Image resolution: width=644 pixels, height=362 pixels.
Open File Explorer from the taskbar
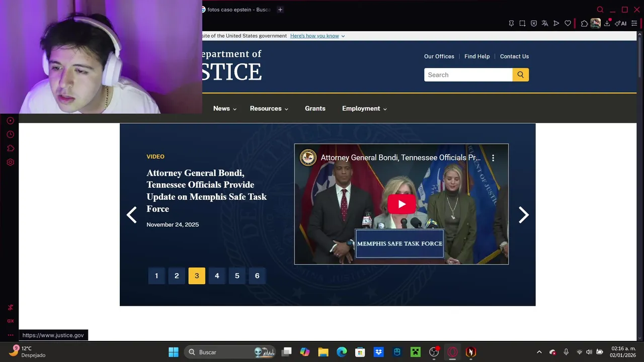[323, 352]
